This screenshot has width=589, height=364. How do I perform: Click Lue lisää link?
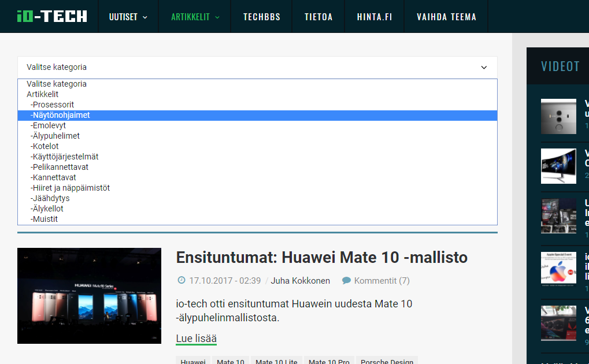[196, 339]
